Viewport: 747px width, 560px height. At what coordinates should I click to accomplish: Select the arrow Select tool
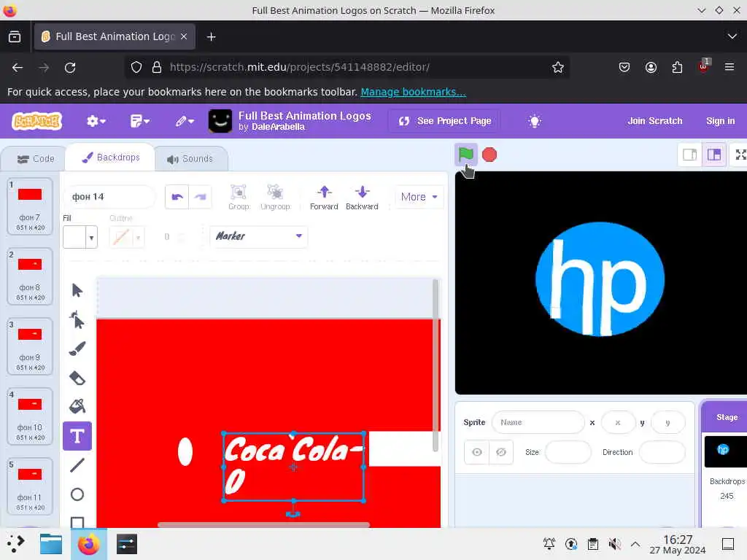click(77, 290)
